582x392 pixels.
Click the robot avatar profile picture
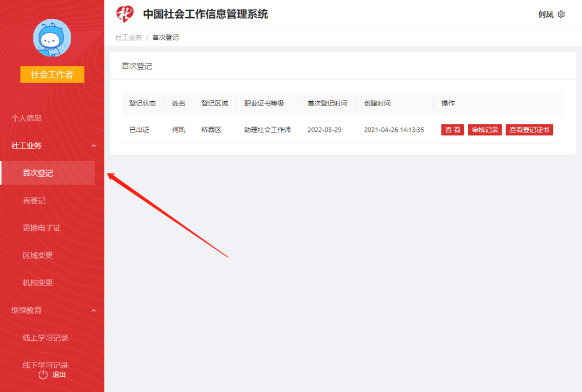52,38
